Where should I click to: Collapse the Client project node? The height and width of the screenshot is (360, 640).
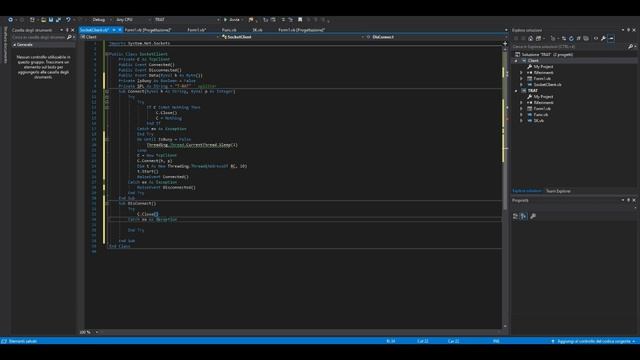point(516,61)
